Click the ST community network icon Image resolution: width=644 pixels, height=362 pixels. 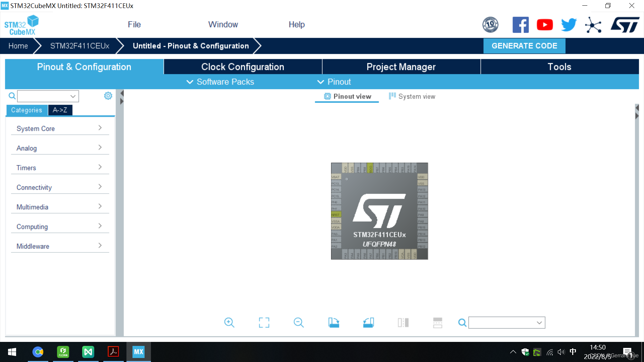pos(593,25)
